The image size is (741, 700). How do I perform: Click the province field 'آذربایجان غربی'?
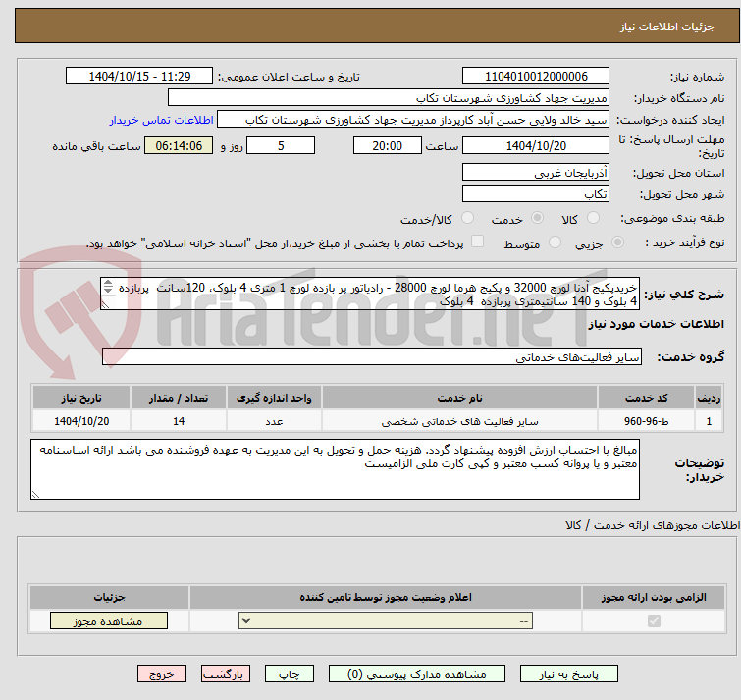click(536, 173)
